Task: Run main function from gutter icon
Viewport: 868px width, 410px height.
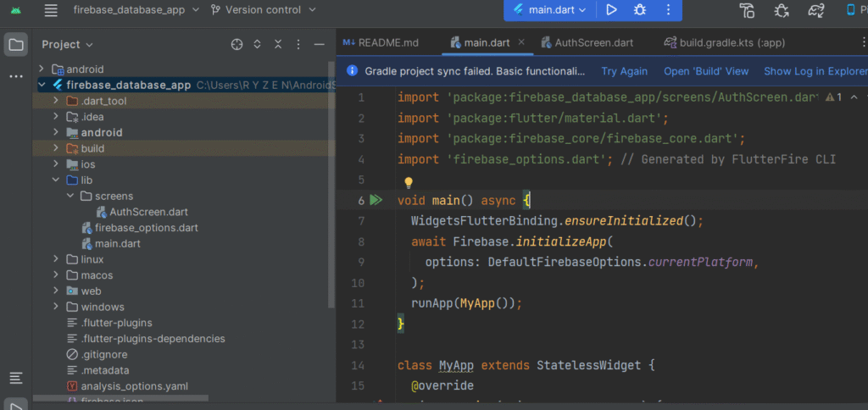Action: click(x=376, y=201)
